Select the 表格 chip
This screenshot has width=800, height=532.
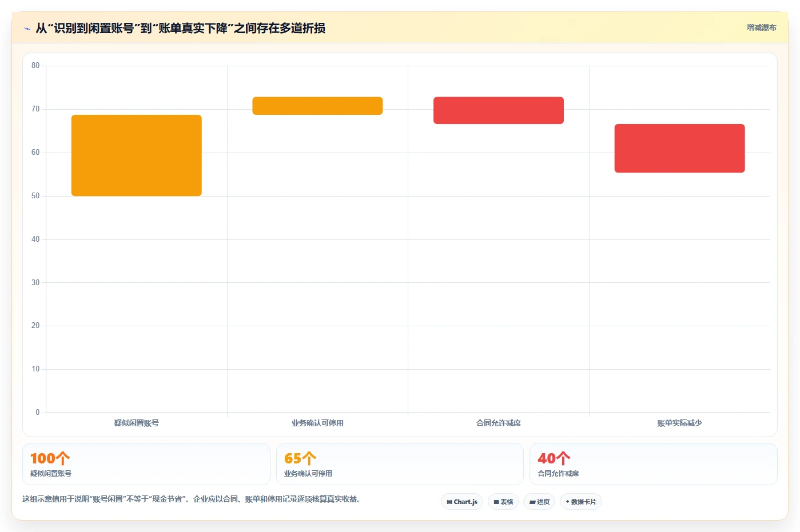coord(503,502)
